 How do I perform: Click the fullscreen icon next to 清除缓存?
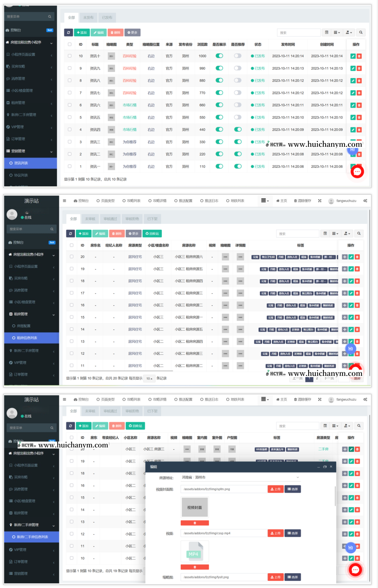pyautogui.click(x=320, y=201)
